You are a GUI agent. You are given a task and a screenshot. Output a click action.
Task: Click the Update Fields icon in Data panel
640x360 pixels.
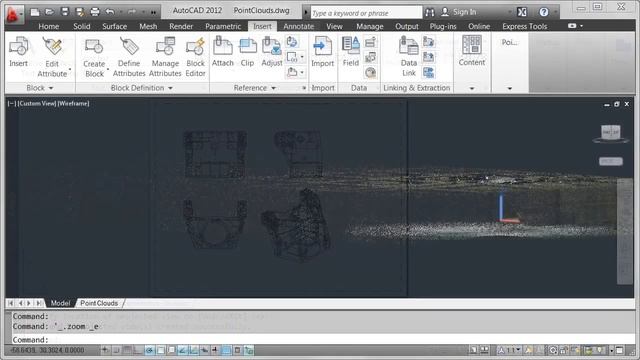click(370, 42)
